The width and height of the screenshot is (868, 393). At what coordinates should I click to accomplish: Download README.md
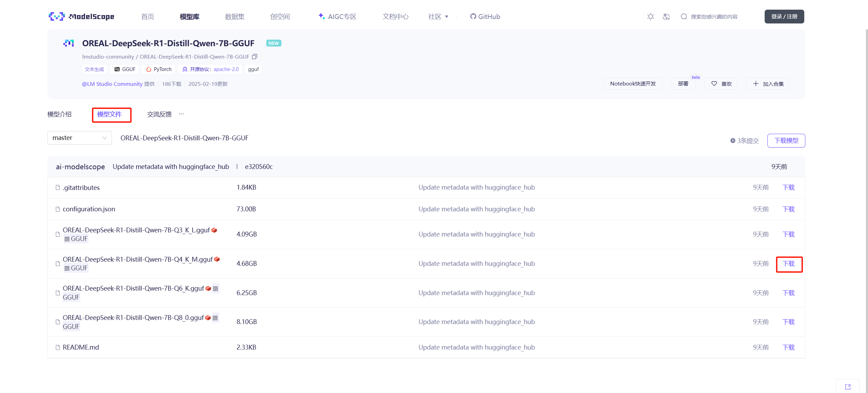tap(788, 347)
